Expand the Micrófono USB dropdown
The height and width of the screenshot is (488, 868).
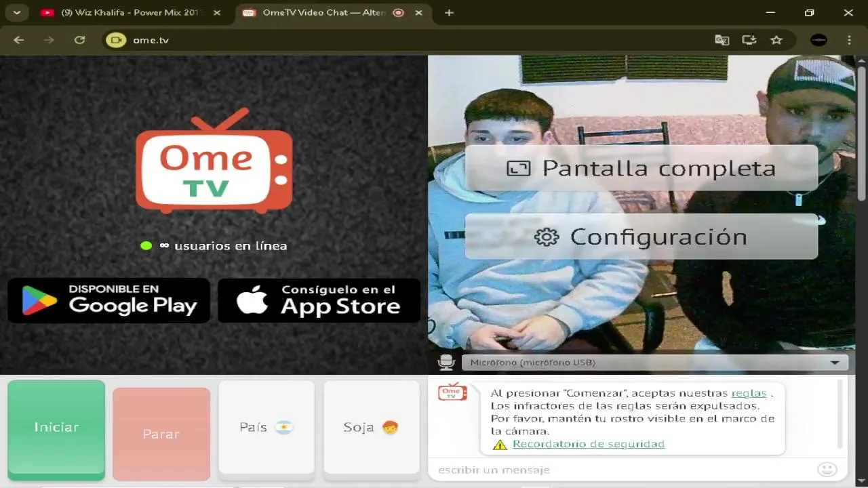point(655,363)
